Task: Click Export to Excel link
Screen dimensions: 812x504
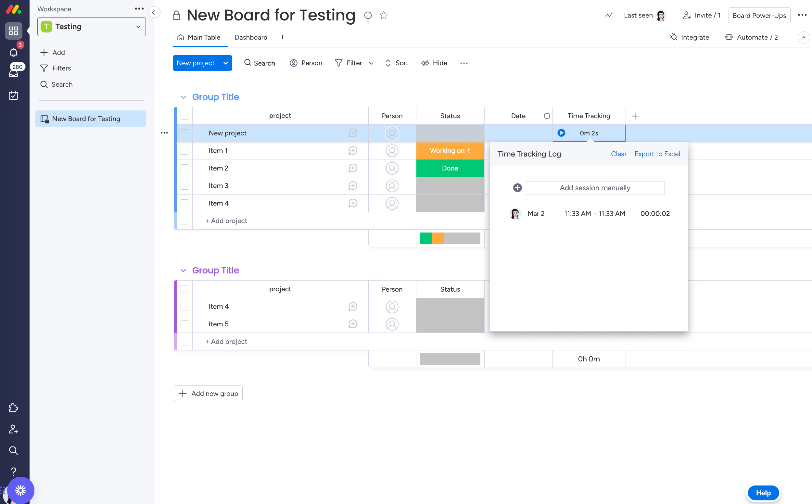Action: [657, 154]
